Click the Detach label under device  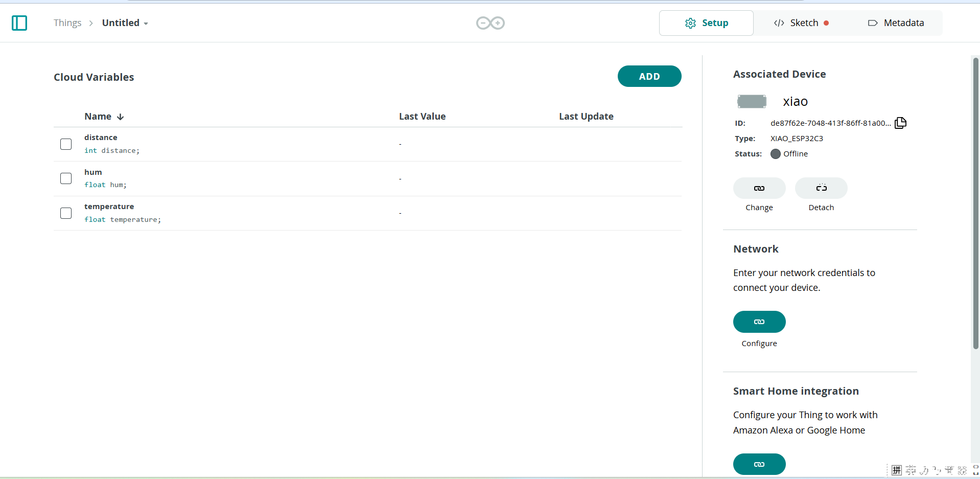821,208
